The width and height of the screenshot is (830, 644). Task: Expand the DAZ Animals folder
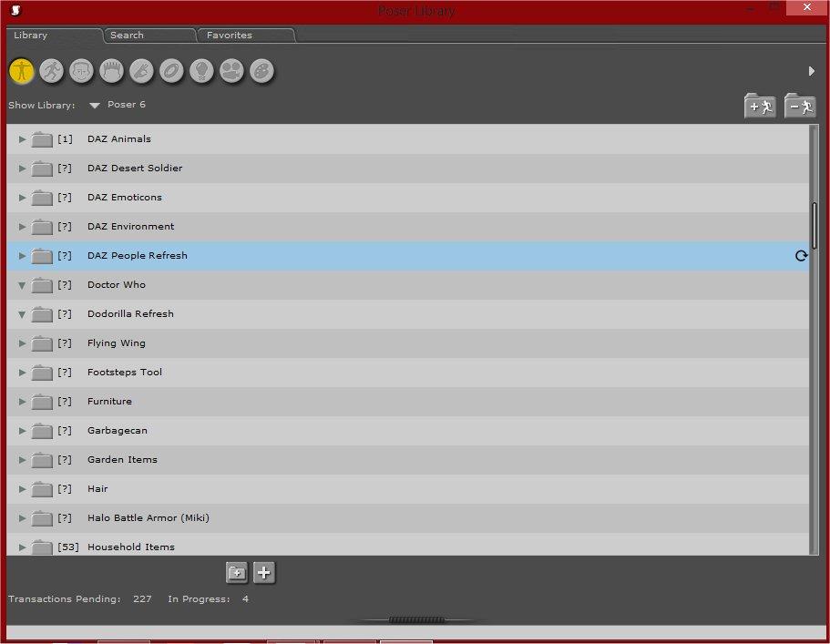coord(22,139)
